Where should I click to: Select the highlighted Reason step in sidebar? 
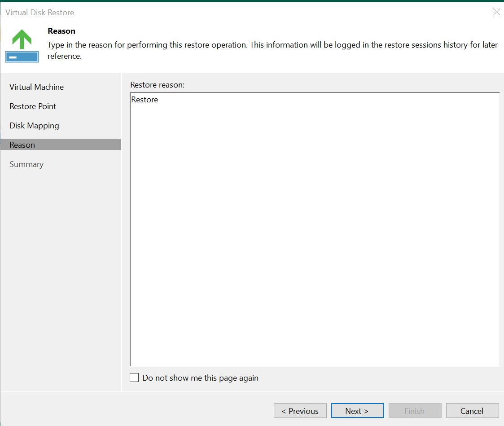pos(22,145)
